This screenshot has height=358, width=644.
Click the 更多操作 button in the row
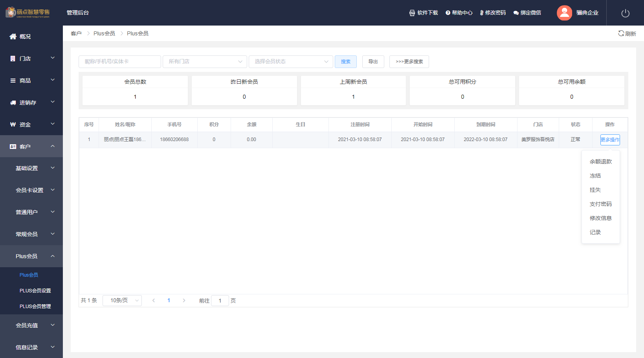click(x=610, y=140)
